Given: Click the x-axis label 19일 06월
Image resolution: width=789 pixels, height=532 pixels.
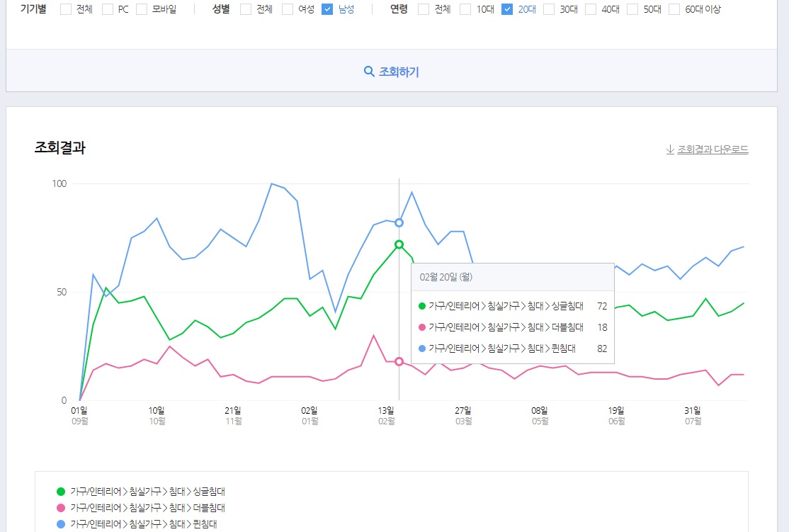Looking at the screenshot, I should point(616,416).
